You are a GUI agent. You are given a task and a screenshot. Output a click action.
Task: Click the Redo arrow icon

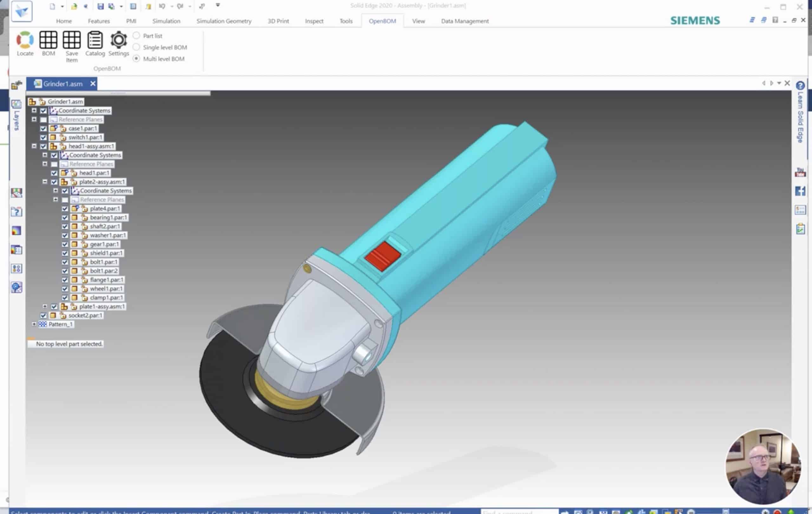click(180, 6)
